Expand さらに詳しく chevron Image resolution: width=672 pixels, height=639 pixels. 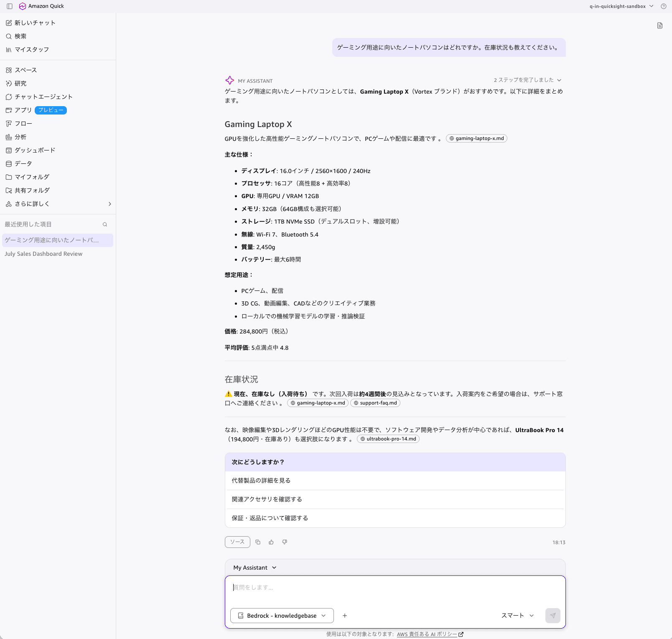[110, 204]
